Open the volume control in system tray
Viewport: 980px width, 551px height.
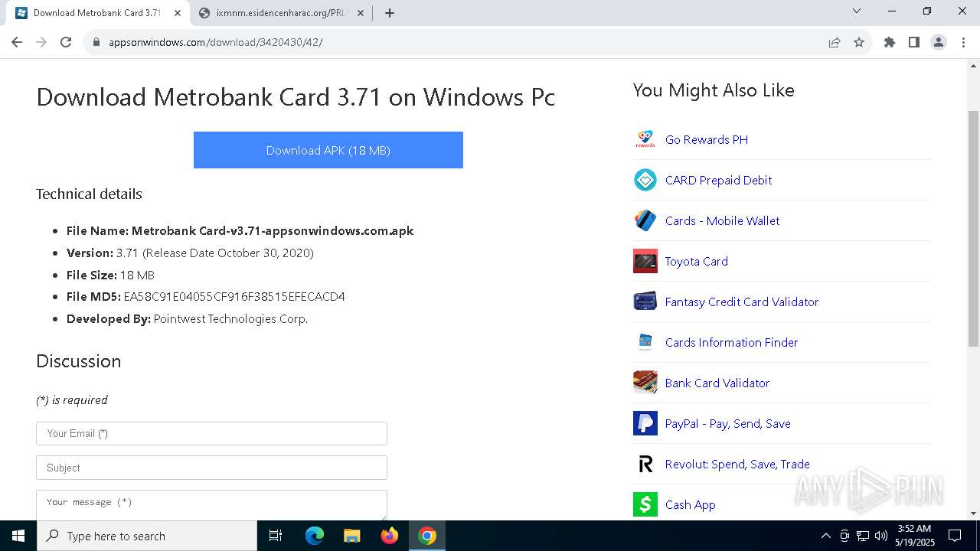click(x=881, y=536)
